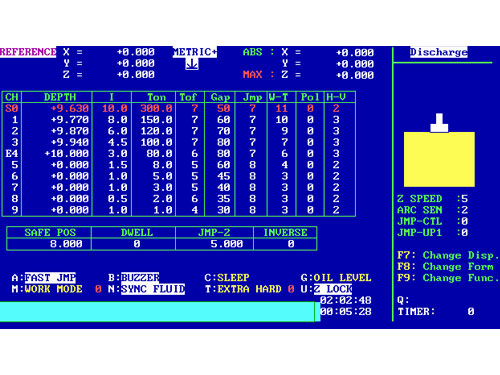Click the Ton column header
This screenshot has width=500, height=375.
pyautogui.click(x=156, y=97)
